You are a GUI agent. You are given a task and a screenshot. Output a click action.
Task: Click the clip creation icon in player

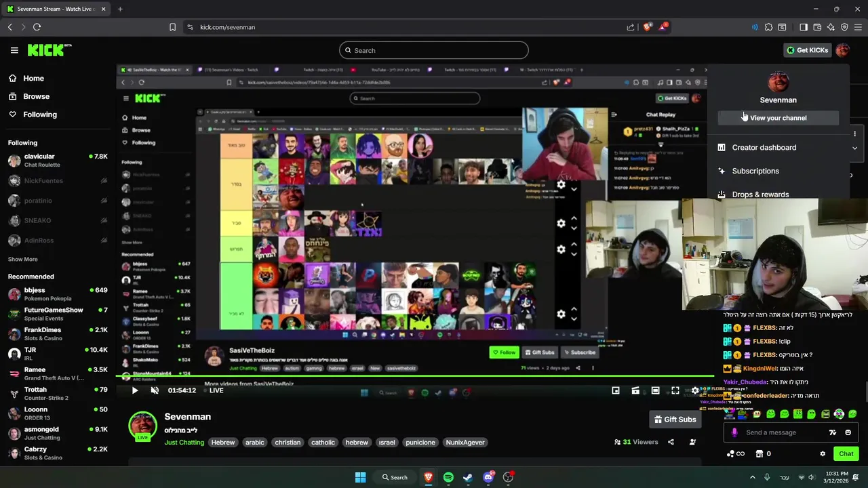point(635,390)
